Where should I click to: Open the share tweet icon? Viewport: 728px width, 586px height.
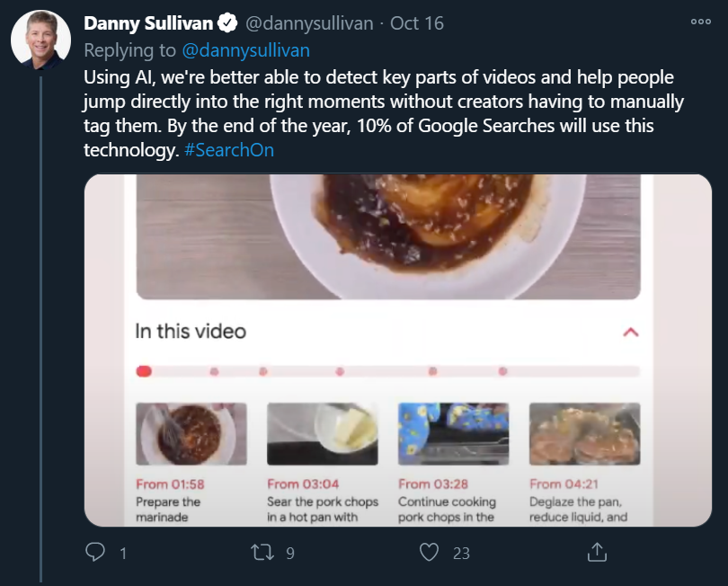coord(598,552)
